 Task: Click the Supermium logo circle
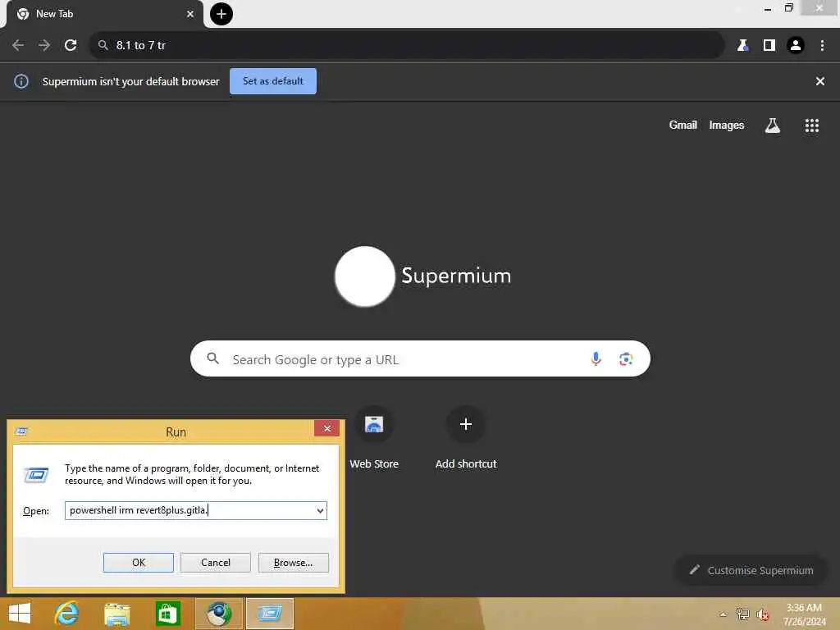(x=365, y=276)
